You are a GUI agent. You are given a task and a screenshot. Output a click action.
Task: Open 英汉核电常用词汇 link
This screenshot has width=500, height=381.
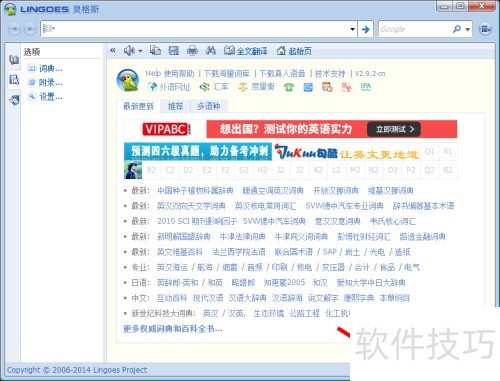(265, 206)
